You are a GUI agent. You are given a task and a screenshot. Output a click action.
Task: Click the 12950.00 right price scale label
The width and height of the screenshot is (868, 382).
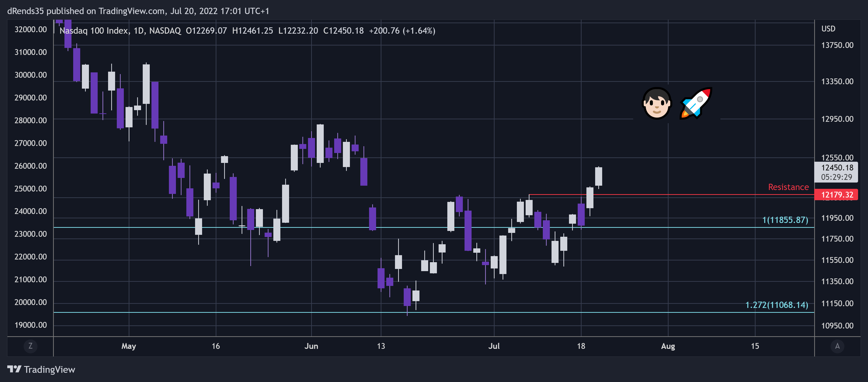point(837,119)
